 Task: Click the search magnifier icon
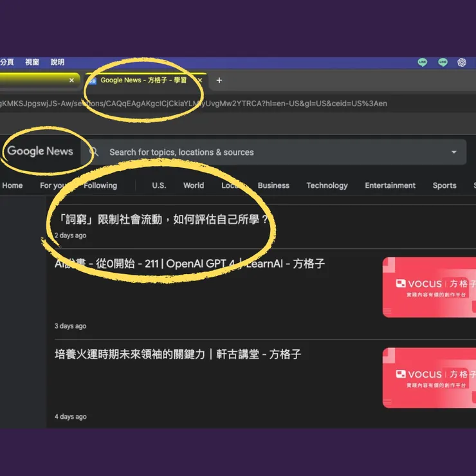(94, 152)
